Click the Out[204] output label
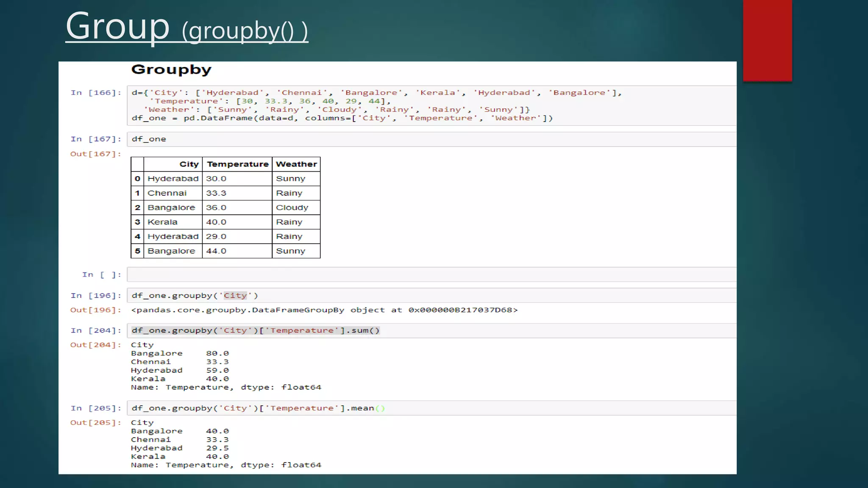 pos(96,345)
